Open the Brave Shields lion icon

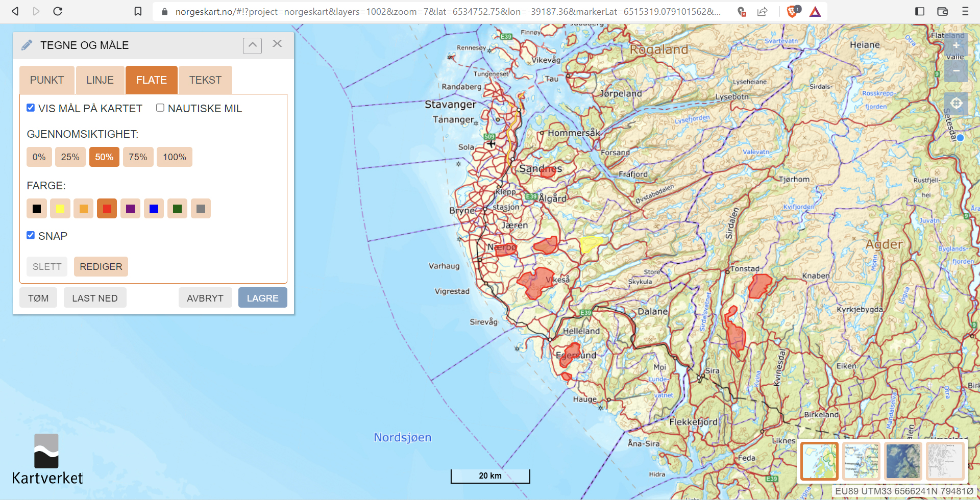pos(792,11)
